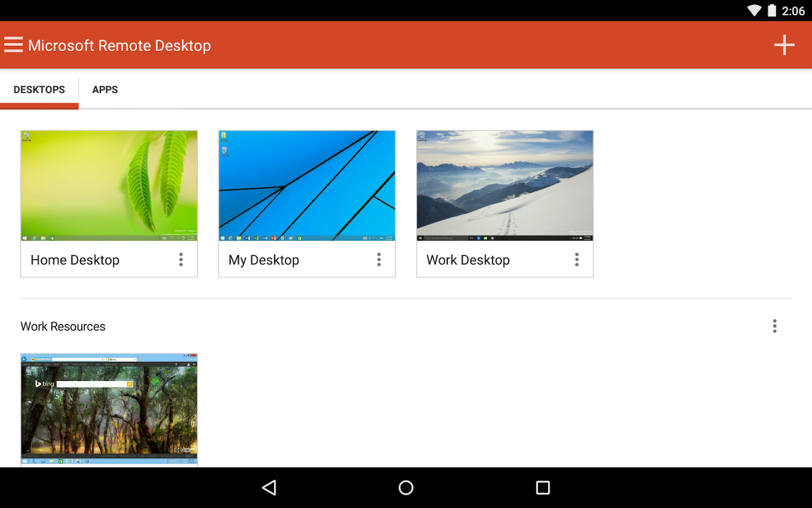Launch the My Desktop blue thumbnail
This screenshot has width=812, height=508.
(x=307, y=186)
